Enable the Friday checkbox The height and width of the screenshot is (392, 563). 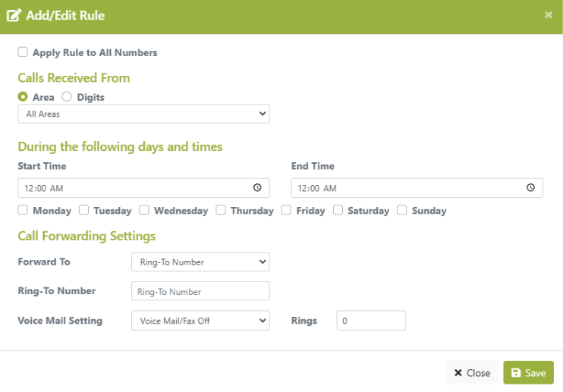pyautogui.click(x=286, y=210)
